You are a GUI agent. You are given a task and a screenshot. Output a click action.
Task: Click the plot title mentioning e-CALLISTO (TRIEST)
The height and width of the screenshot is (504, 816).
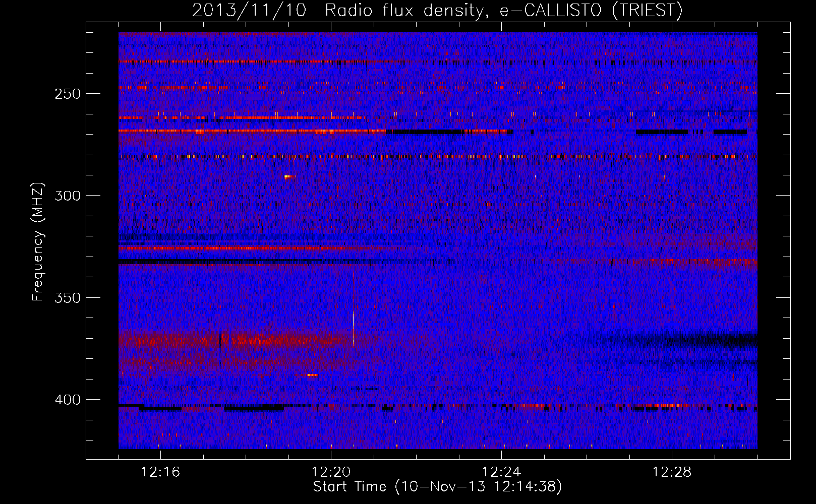tap(437, 10)
